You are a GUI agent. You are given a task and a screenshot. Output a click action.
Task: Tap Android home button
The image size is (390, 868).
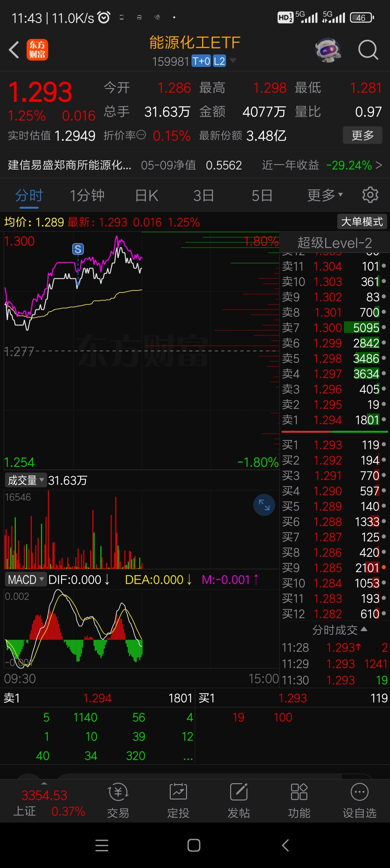pyautogui.click(x=194, y=845)
